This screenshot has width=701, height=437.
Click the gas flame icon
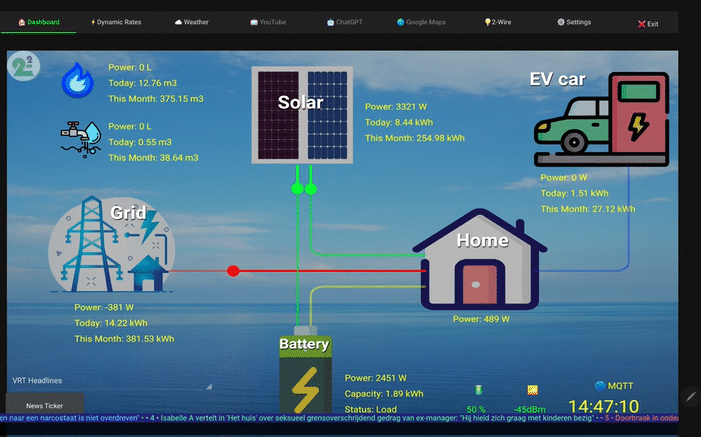pos(77,81)
